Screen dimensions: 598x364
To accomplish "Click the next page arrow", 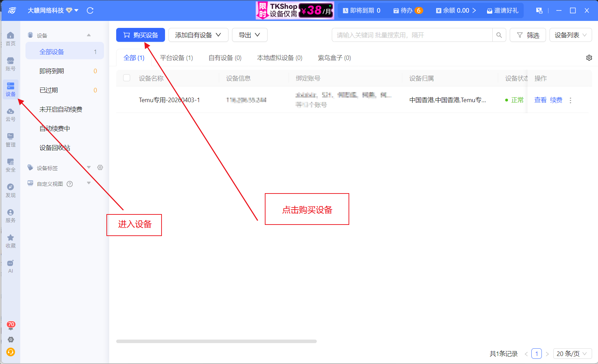I will 547,354.
